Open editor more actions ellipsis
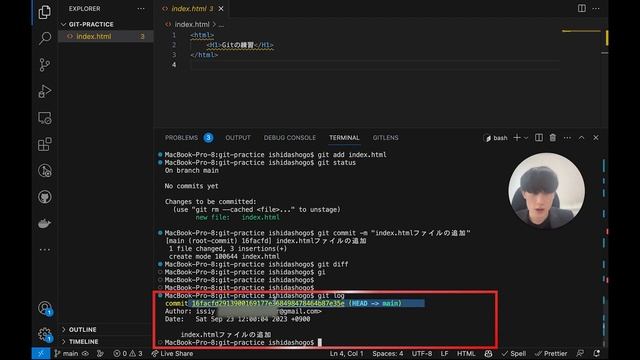The height and width of the screenshot is (360, 640). pos(596,9)
